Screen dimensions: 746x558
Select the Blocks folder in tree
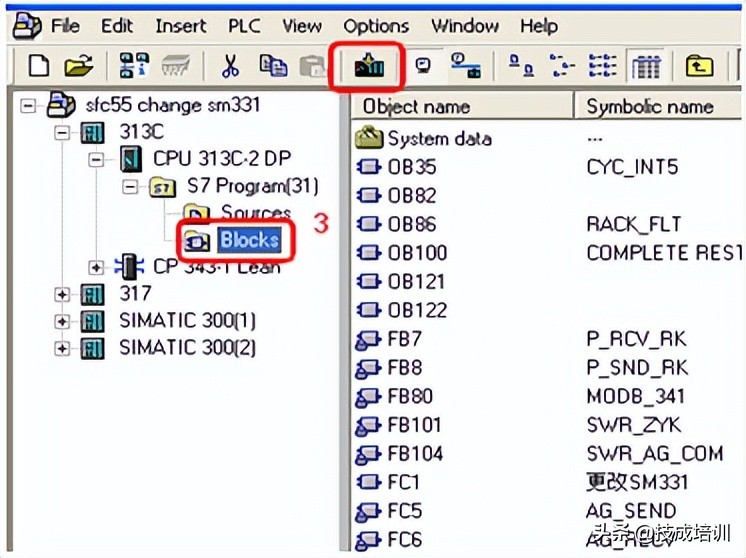point(249,239)
